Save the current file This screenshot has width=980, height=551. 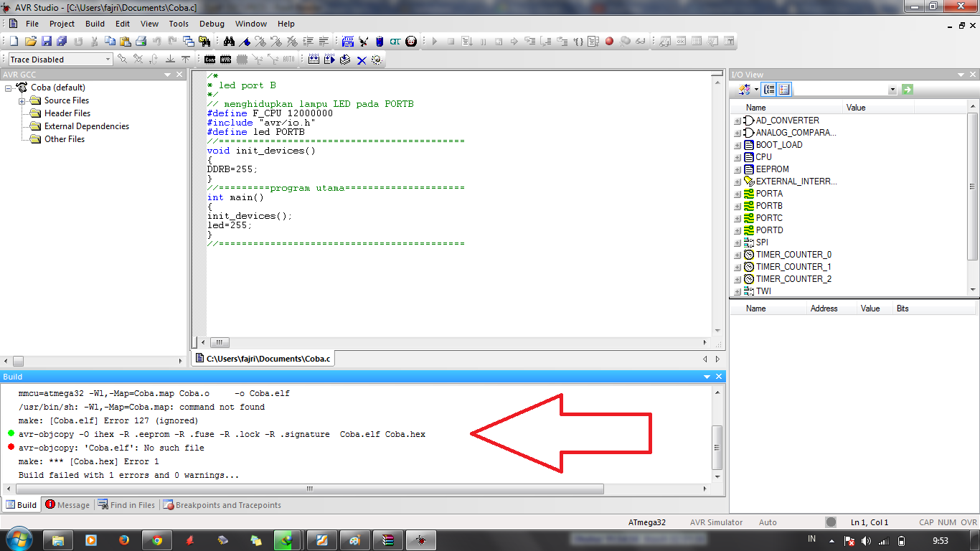coord(46,41)
